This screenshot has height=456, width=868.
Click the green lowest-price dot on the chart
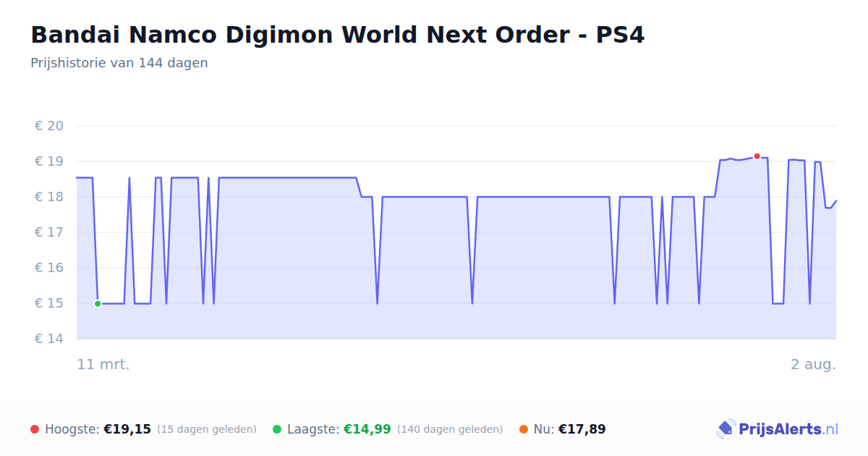coord(98,303)
